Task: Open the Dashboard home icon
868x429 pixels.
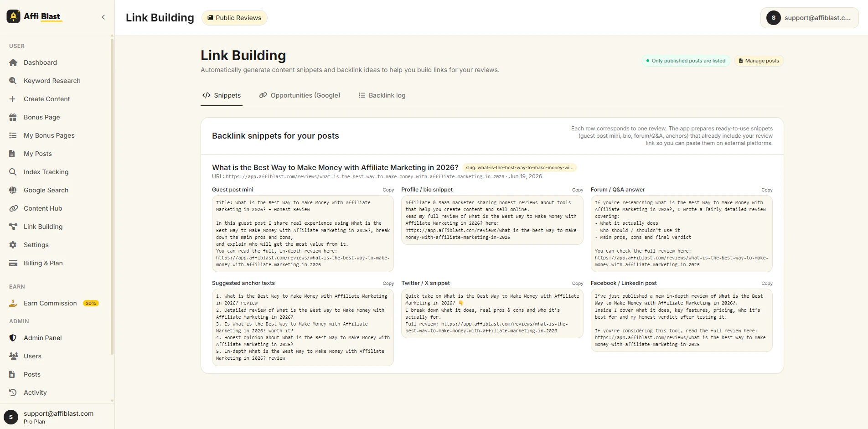Action: (x=13, y=62)
